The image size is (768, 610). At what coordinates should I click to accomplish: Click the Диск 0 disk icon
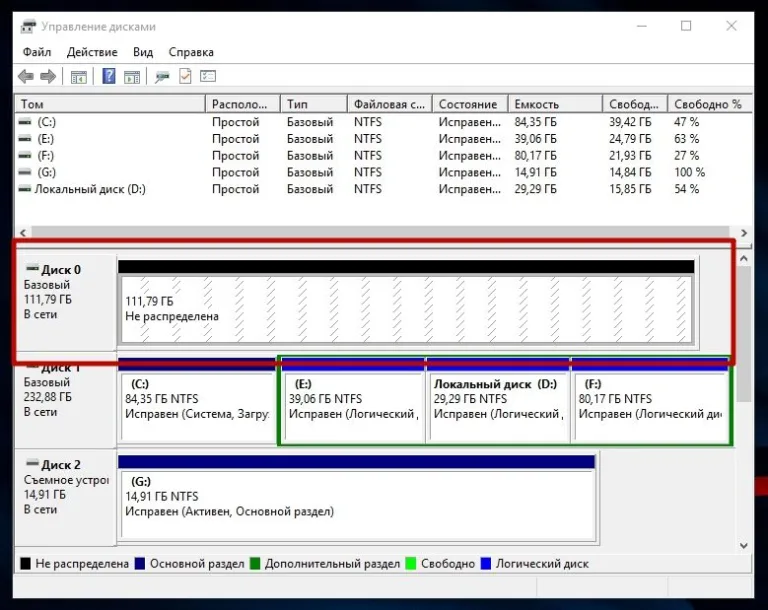click(x=32, y=268)
